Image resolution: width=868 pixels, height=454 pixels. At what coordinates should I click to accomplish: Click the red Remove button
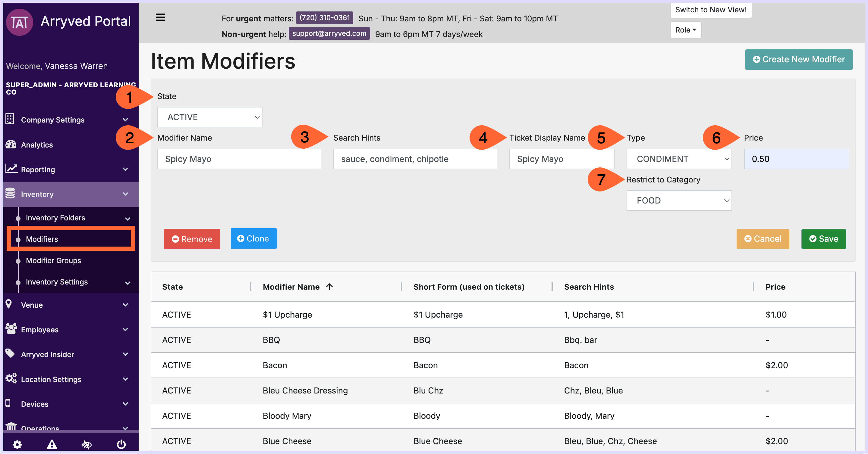[x=192, y=239]
